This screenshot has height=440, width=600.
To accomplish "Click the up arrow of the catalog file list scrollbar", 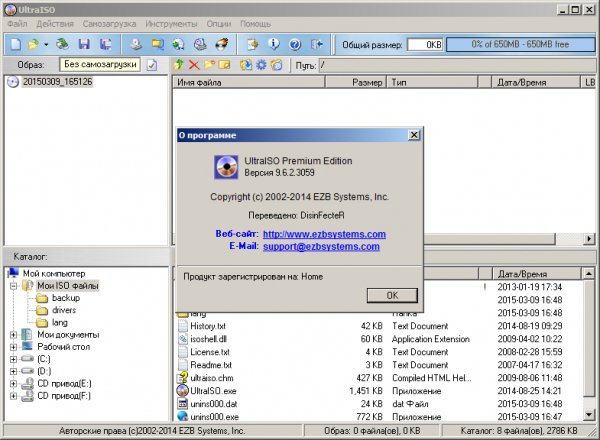I will tap(589, 274).
